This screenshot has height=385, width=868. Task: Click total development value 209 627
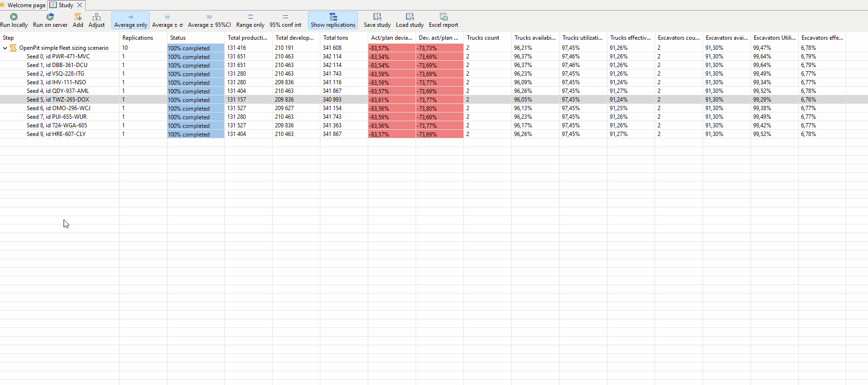pos(285,108)
